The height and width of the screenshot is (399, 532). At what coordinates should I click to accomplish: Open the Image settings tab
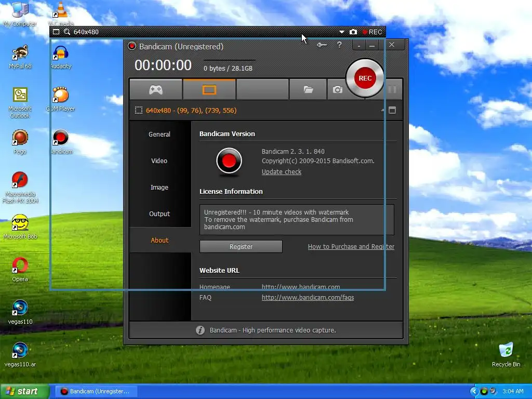159,187
